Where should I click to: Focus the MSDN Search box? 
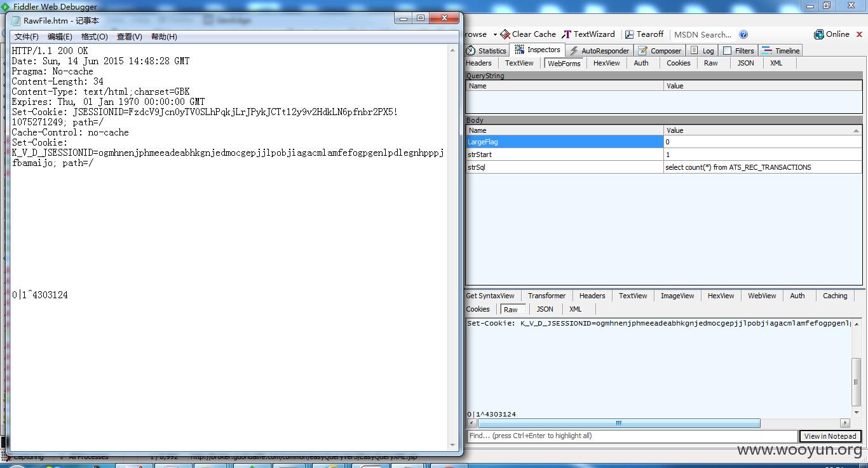(704, 34)
